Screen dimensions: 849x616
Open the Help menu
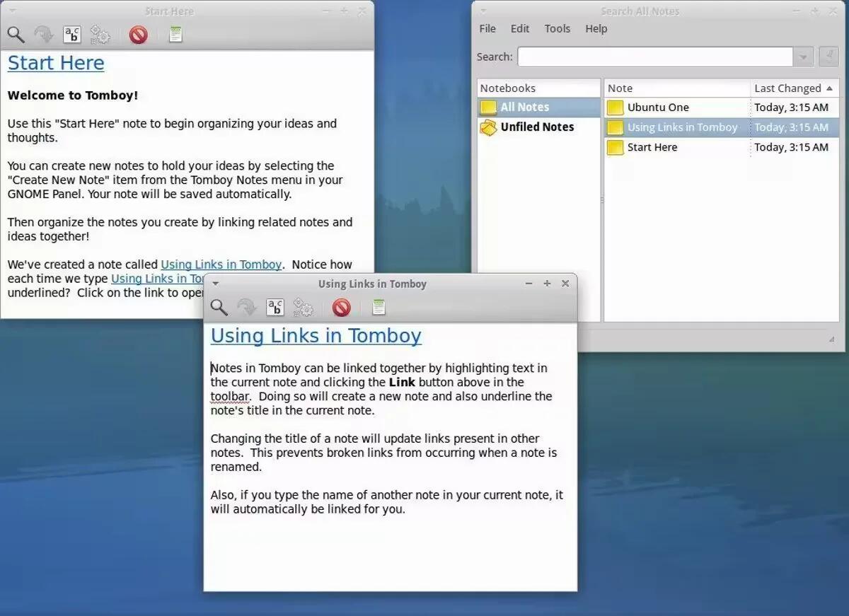596,29
